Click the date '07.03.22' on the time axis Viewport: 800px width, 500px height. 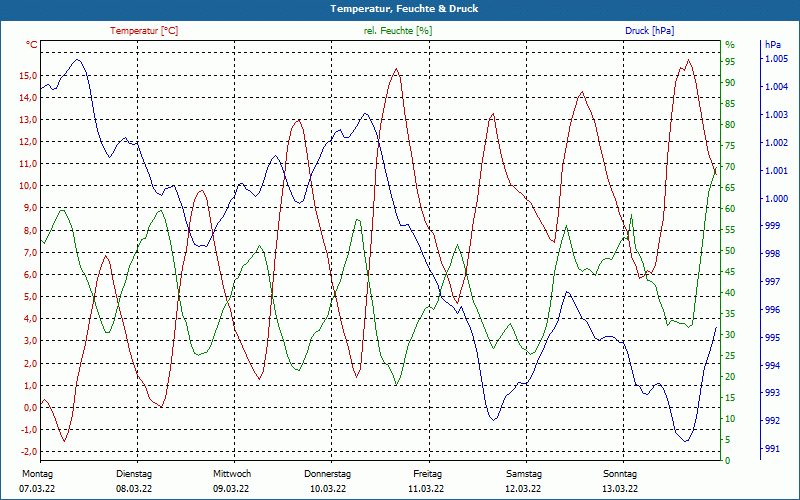tap(37, 489)
